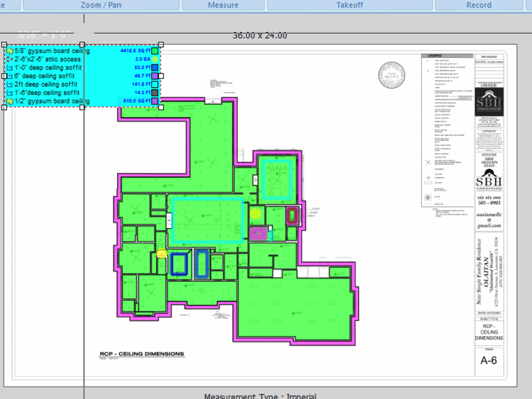
Task: Click the 36.00 x 24.00 page size label
Action: point(260,35)
